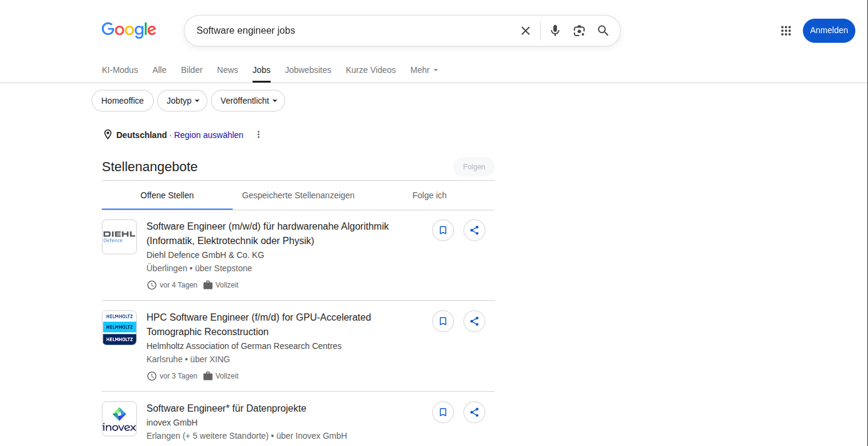
Task: Bookmark the inovex Datenprojekte job
Action: coord(443,412)
